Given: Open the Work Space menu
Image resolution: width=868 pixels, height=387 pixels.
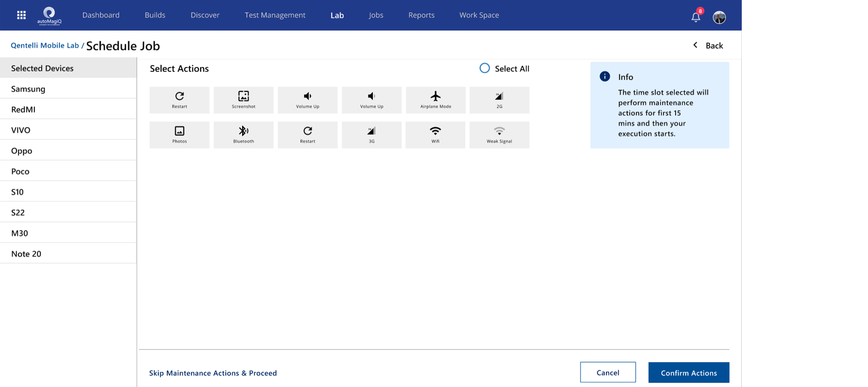Looking at the screenshot, I should pos(479,15).
